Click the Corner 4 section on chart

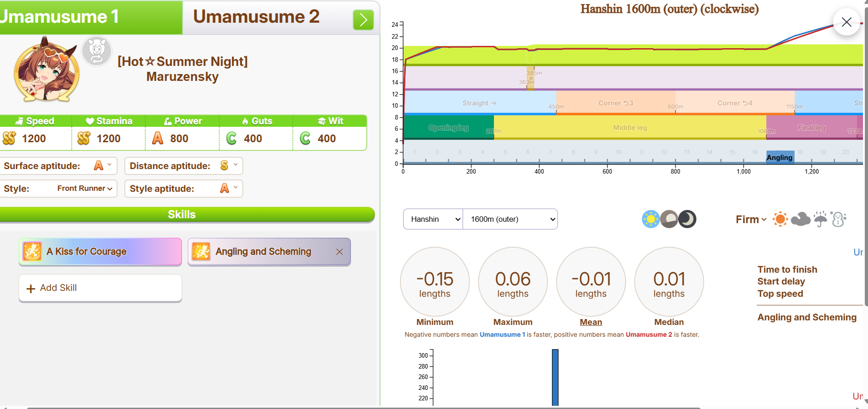(x=735, y=103)
